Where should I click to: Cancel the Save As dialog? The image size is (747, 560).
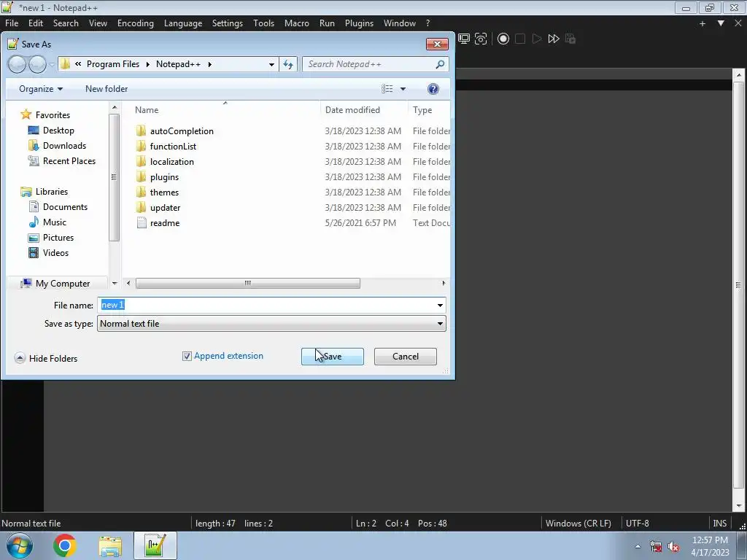[405, 356]
